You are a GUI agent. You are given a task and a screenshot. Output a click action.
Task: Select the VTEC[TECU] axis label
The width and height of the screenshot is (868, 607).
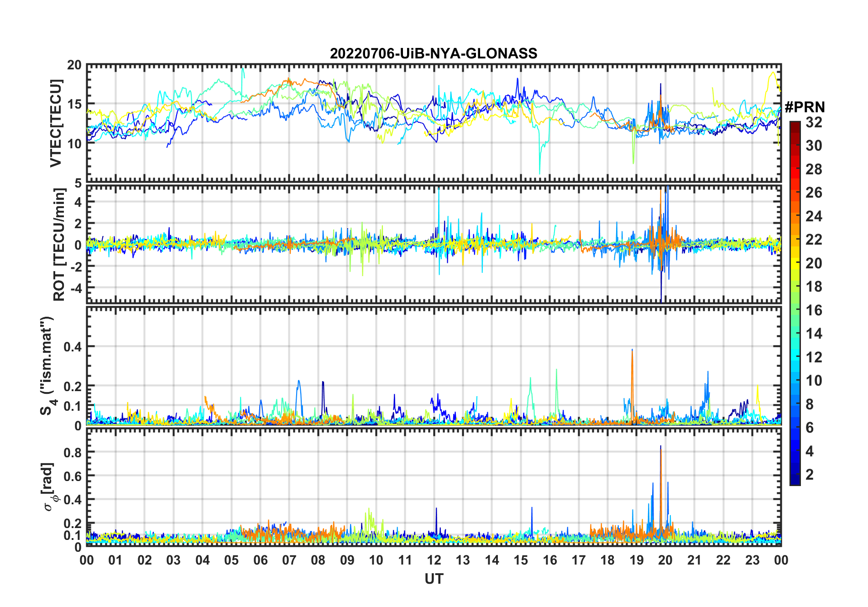[56, 123]
